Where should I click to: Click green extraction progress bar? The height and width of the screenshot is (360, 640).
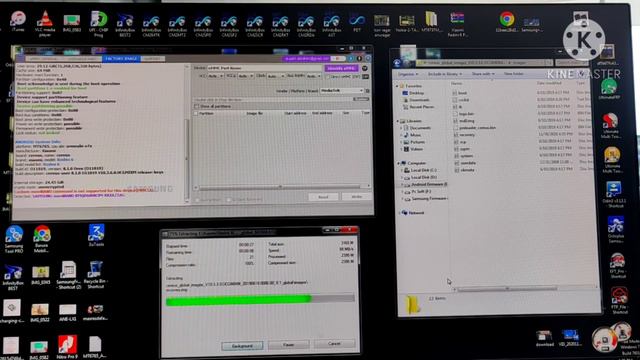(238, 300)
